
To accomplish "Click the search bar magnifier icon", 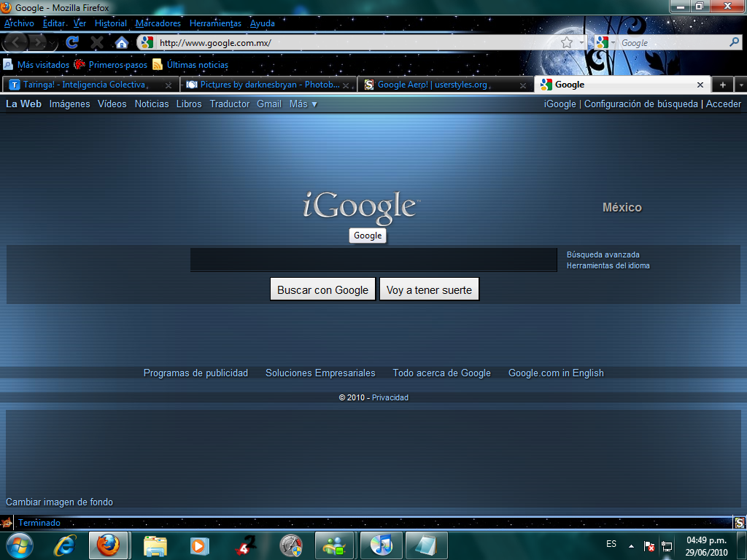I will (x=734, y=42).
